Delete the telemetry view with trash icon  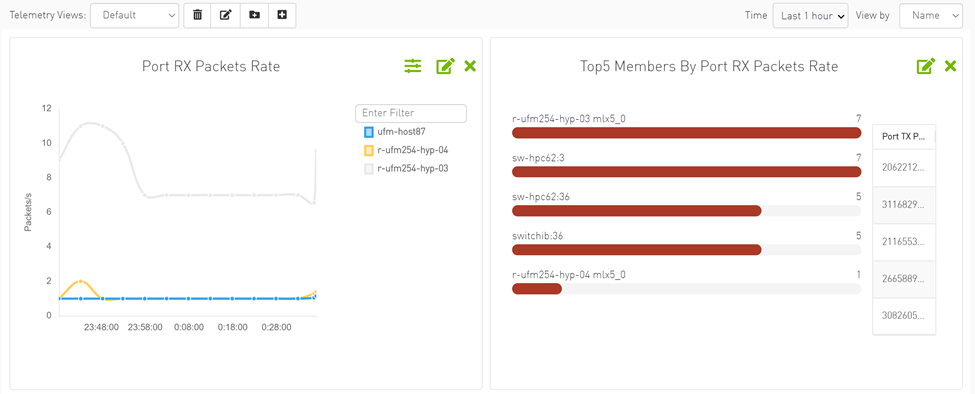tap(197, 16)
